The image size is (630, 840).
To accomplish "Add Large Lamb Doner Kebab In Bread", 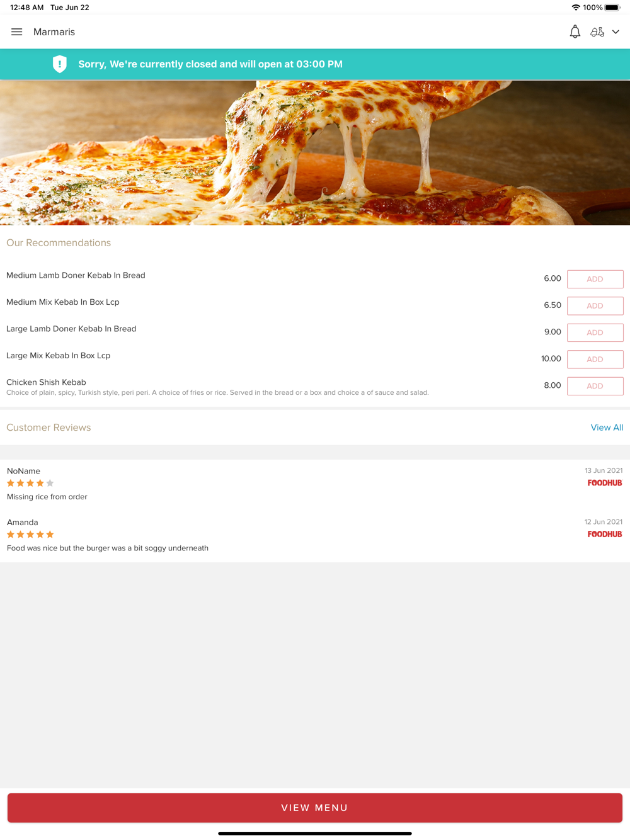I will click(x=595, y=332).
